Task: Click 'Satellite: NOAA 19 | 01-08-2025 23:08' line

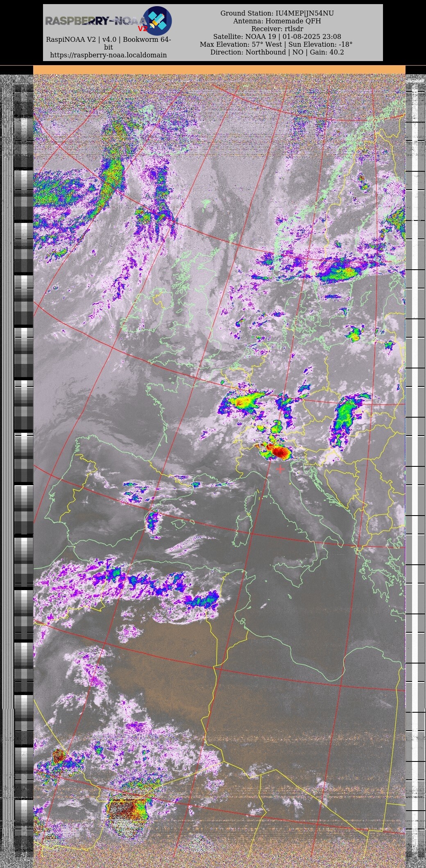Action: point(277,36)
